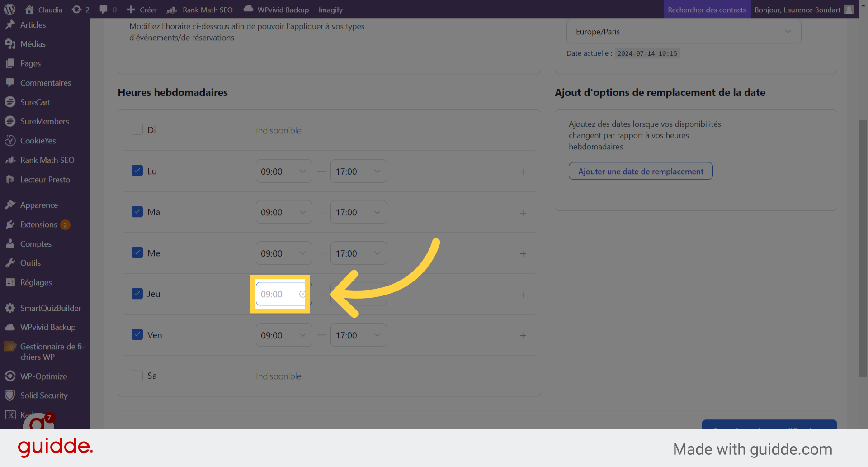Click the WordPress logo icon
The height and width of the screenshot is (467, 868).
click(9, 10)
